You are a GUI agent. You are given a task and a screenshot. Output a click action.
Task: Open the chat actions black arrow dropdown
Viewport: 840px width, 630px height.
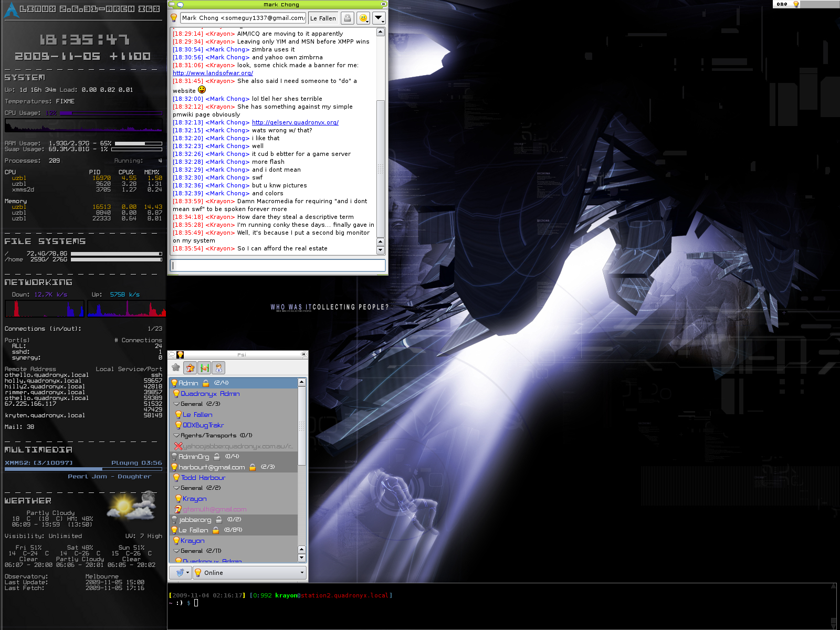(379, 18)
